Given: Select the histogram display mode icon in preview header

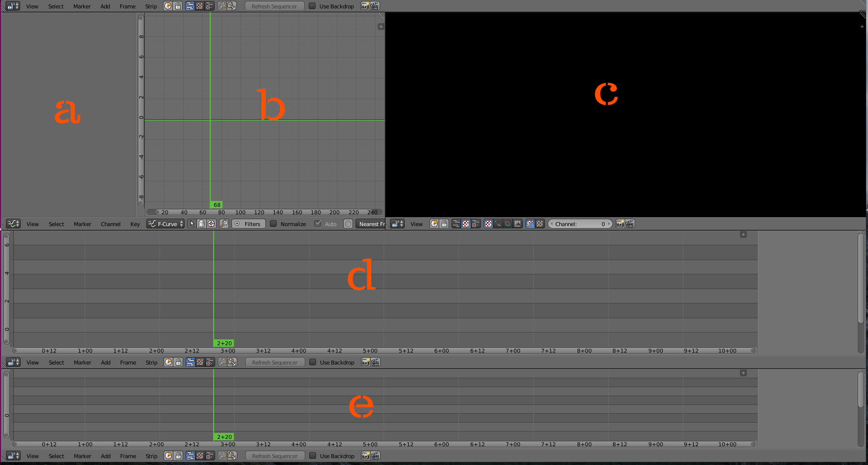Looking at the screenshot, I should pos(517,224).
